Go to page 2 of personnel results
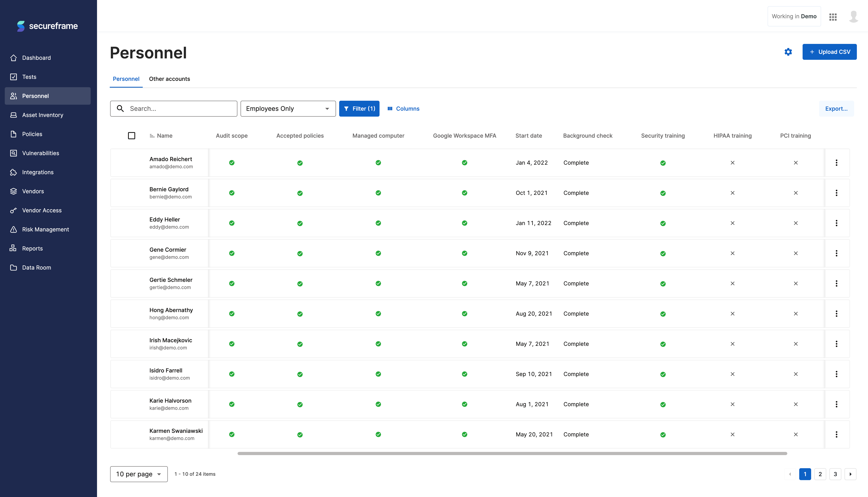This screenshot has height=497, width=868. 820,474
